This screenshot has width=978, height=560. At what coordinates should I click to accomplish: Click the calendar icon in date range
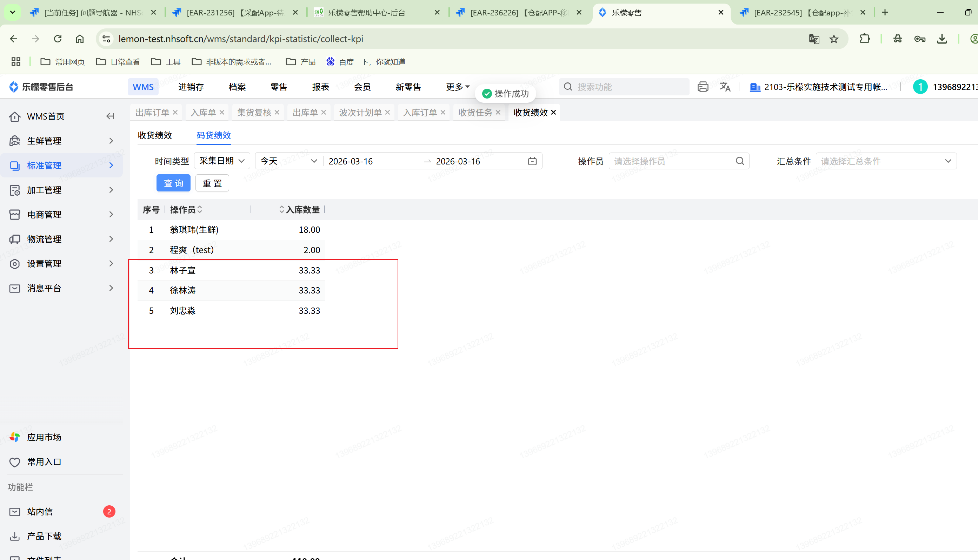(x=532, y=161)
